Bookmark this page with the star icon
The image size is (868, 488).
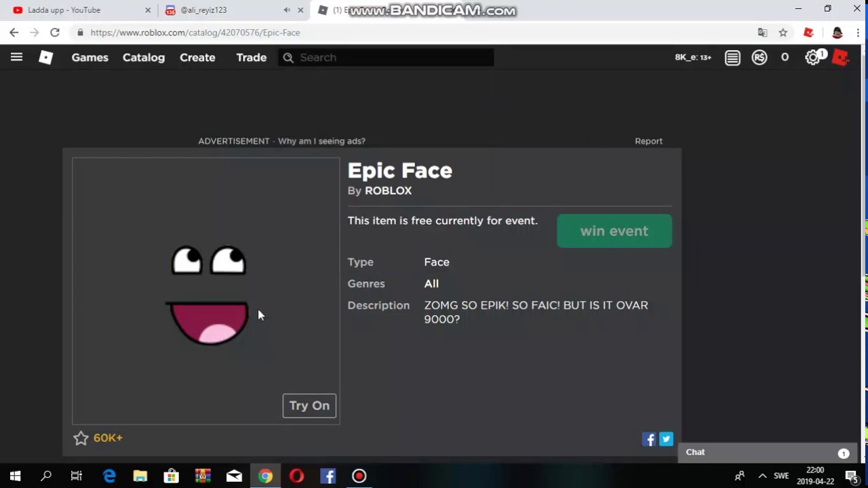tap(783, 33)
